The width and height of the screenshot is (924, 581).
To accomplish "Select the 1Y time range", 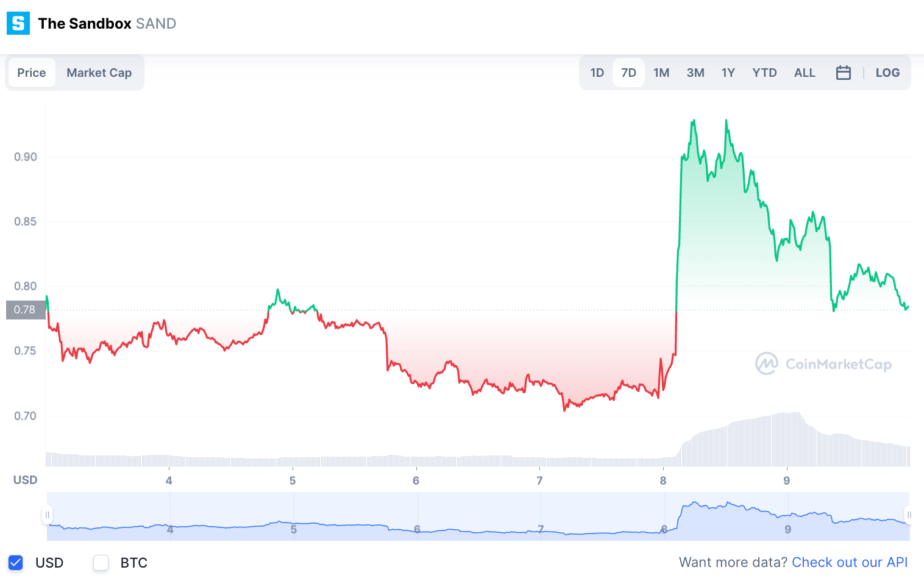I will [728, 73].
